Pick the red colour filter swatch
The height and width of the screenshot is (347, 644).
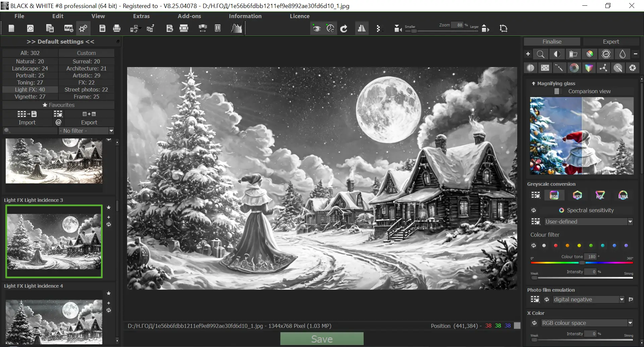[x=556, y=246]
